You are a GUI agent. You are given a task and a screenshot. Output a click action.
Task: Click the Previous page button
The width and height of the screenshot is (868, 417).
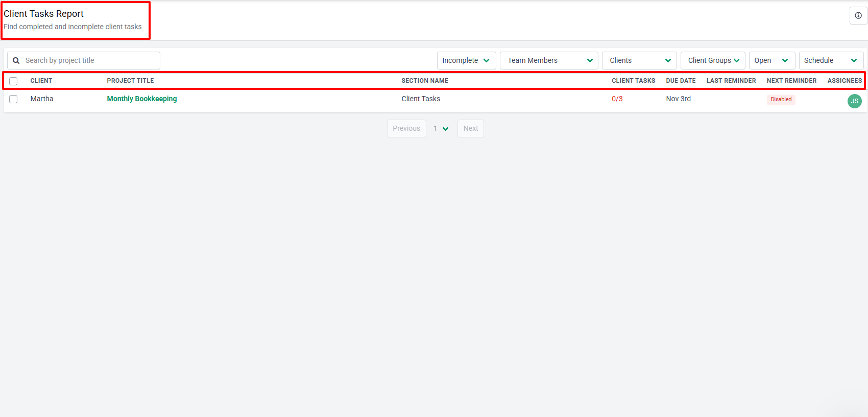point(406,128)
